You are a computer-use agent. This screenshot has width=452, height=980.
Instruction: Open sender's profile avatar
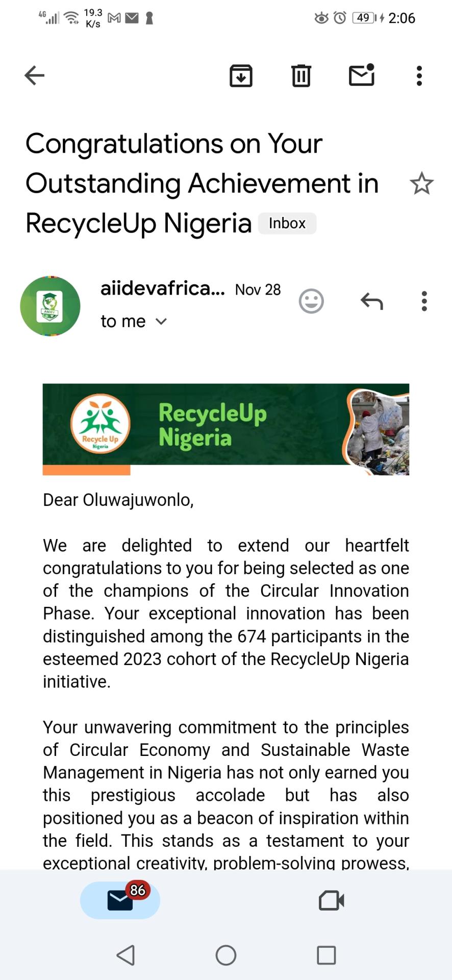tap(50, 306)
